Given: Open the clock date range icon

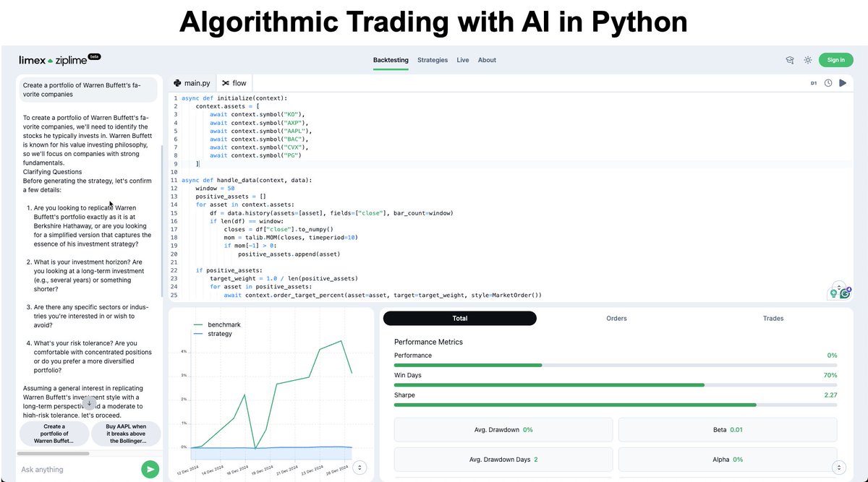Looking at the screenshot, I should (828, 83).
